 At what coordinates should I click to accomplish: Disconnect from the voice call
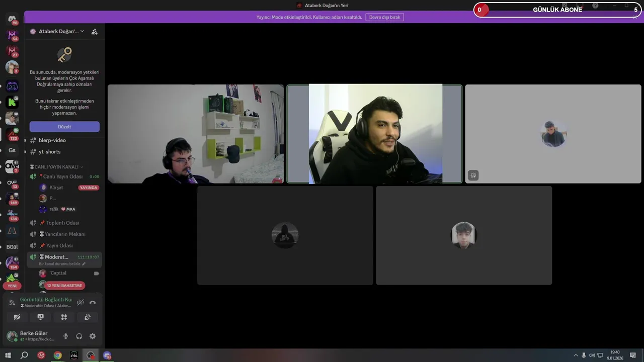[x=93, y=302]
